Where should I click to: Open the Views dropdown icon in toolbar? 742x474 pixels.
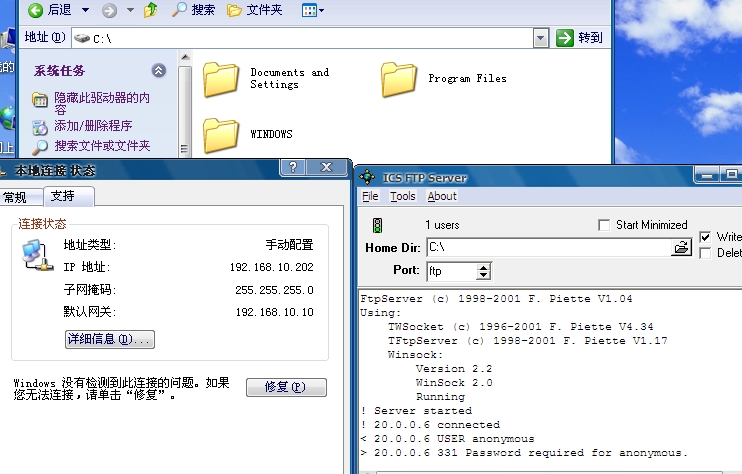[313, 10]
